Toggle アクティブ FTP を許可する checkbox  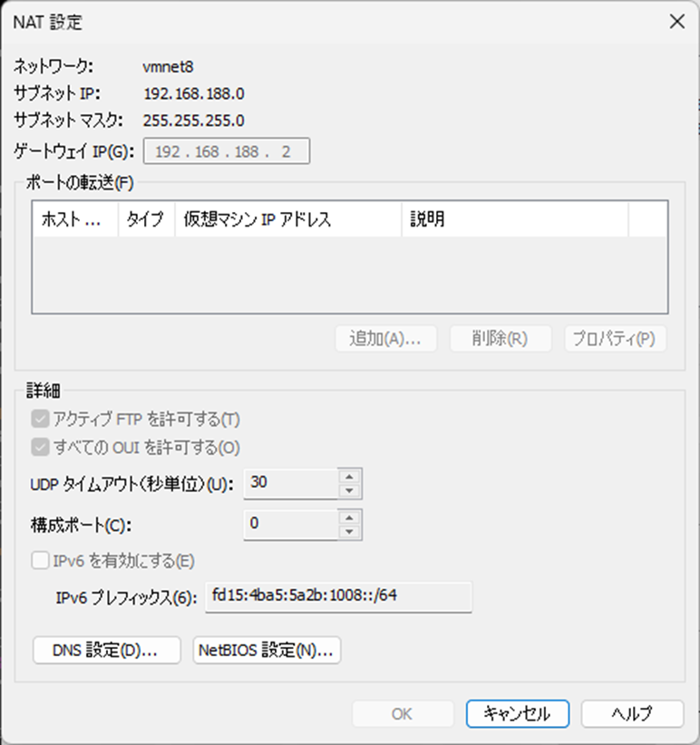pyautogui.click(x=41, y=419)
